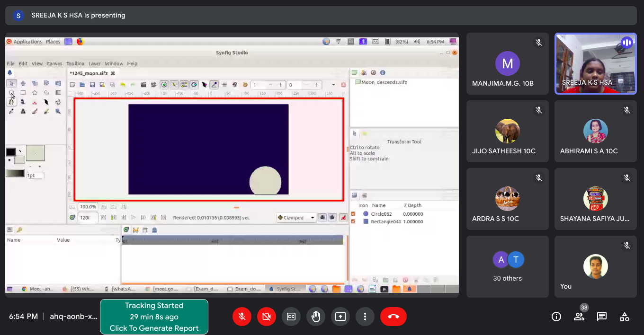Toggle closed captions button

(291, 317)
